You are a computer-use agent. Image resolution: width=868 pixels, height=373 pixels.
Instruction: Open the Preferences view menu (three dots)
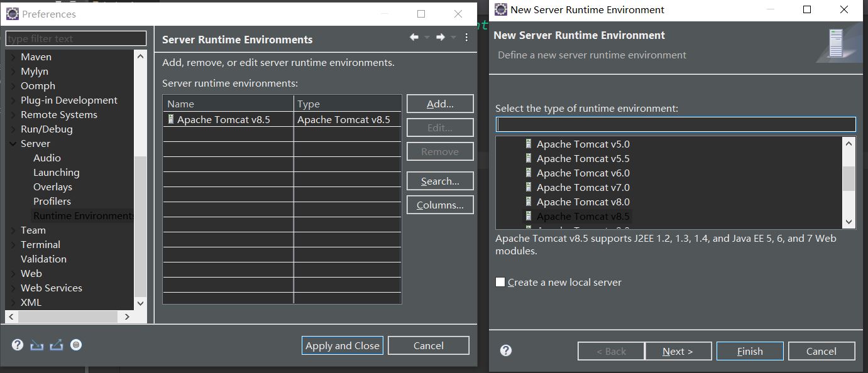(x=466, y=38)
